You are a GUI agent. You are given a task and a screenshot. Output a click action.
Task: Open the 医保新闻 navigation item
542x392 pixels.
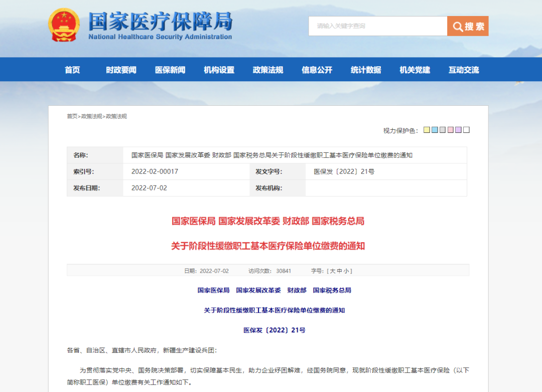(x=170, y=70)
